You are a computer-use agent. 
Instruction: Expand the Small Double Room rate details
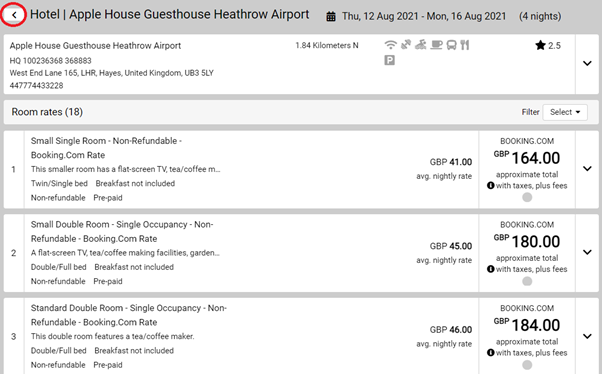(x=587, y=252)
